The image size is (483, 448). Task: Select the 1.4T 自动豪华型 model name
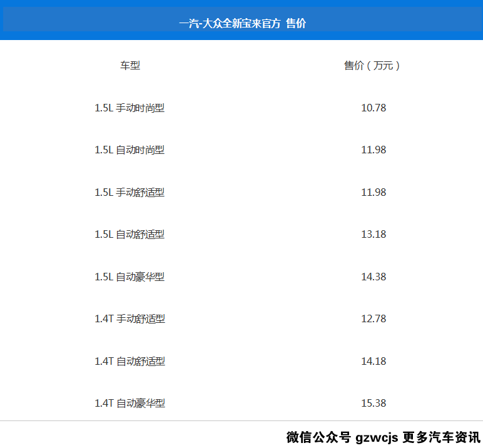130,404
